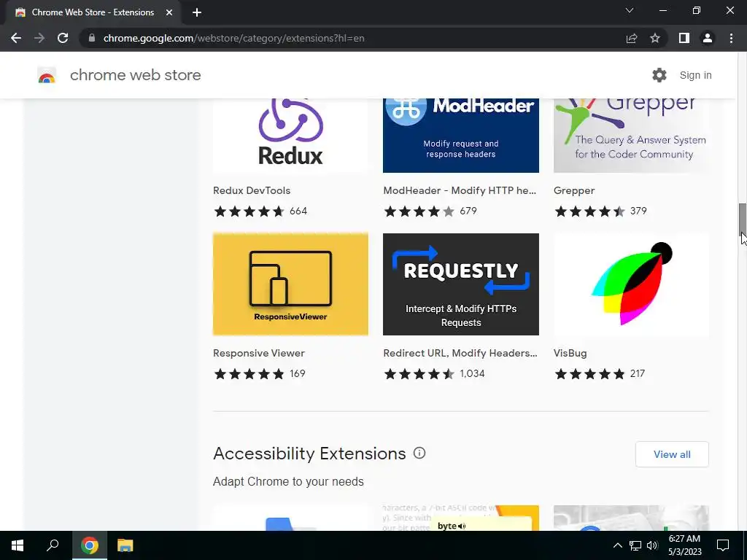This screenshot has height=560, width=747.
Task: Click the chrome web store title
Action: click(x=135, y=75)
